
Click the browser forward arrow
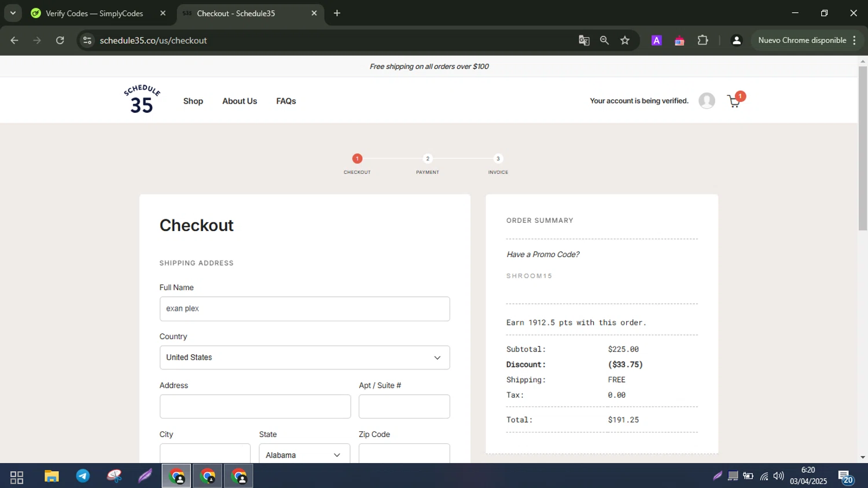[37, 41]
